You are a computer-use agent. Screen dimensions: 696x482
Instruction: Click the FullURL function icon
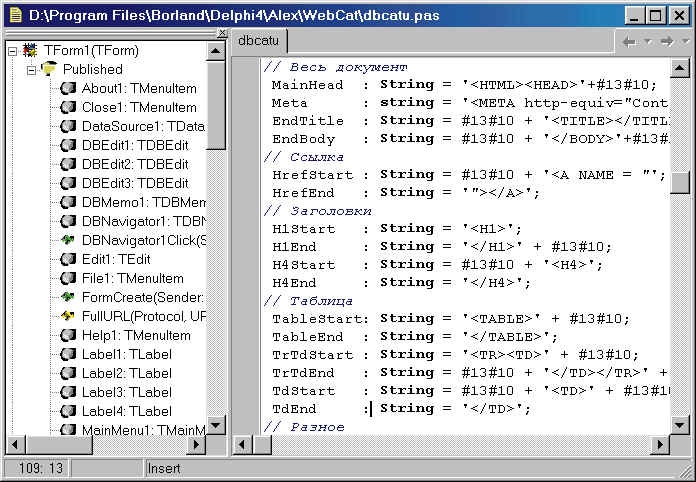(68, 316)
